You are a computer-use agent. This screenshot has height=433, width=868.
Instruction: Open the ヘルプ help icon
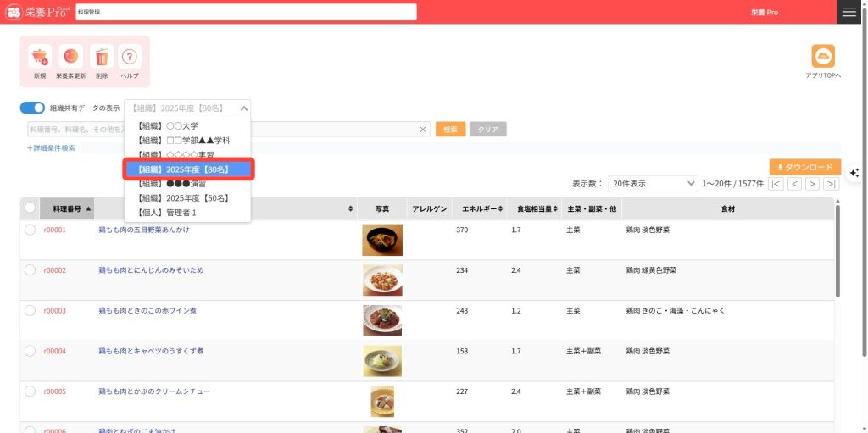click(x=130, y=58)
